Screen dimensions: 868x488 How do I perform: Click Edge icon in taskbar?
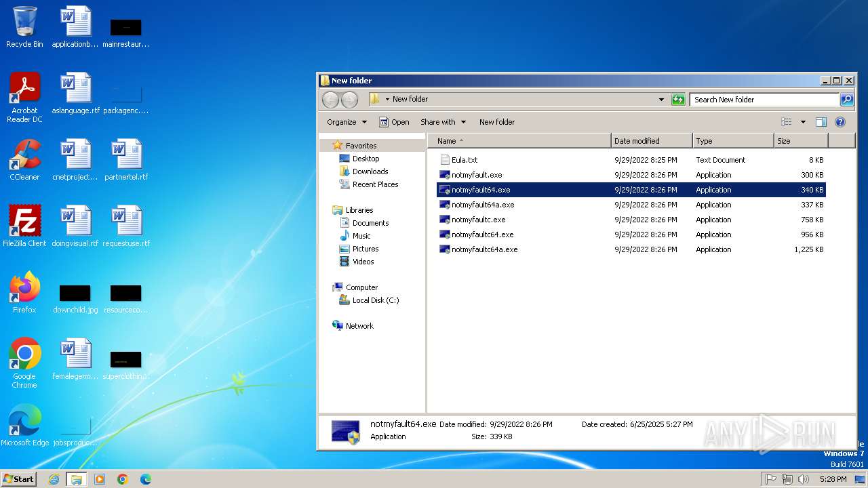[x=146, y=479]
